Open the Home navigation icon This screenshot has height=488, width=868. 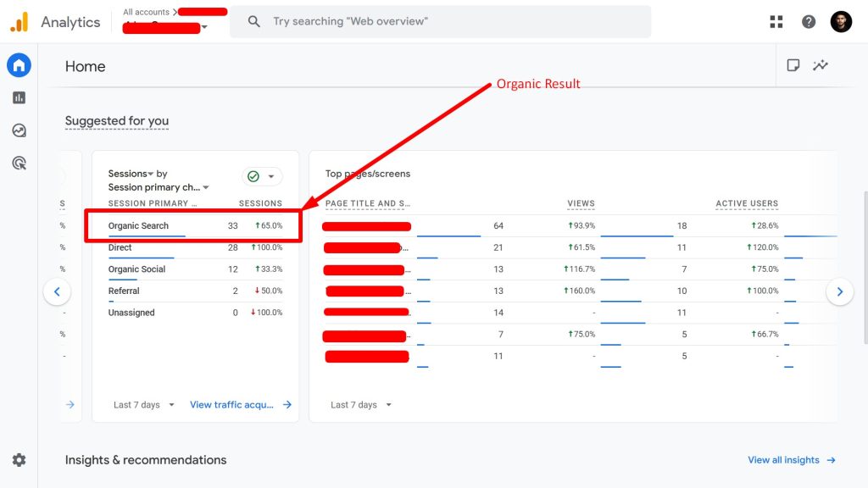[19, 65]
